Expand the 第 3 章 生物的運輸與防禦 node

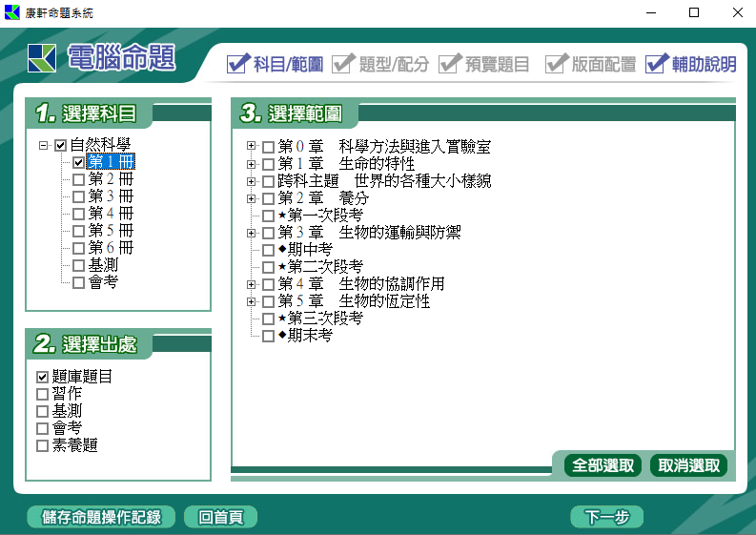pyautogui.click(x=252, y=233)
